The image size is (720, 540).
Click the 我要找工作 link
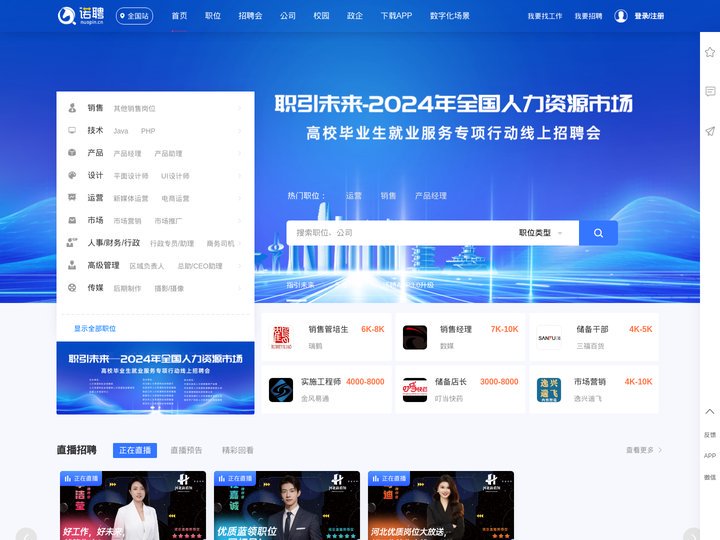tap(545, 16)
